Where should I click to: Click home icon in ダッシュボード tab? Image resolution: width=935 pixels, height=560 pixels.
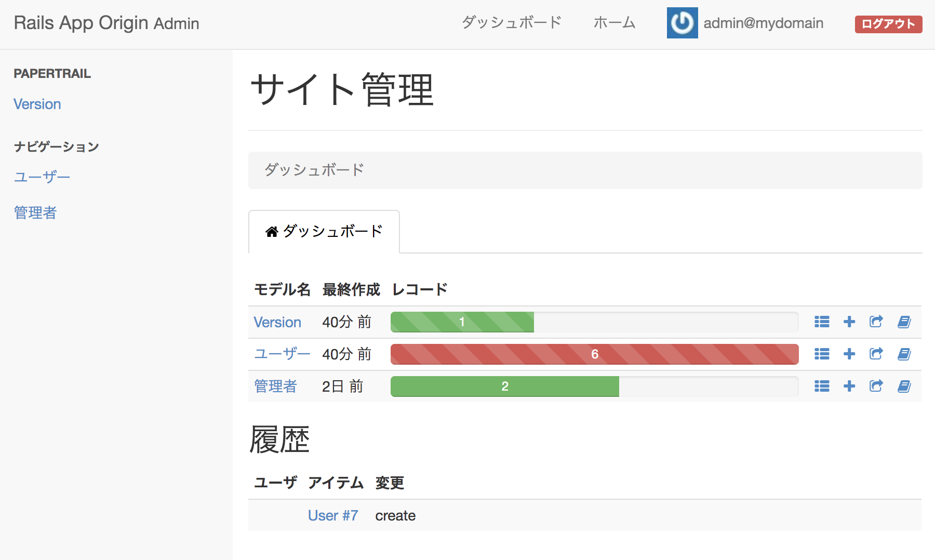pyautogui.click(x=272, y=232)
